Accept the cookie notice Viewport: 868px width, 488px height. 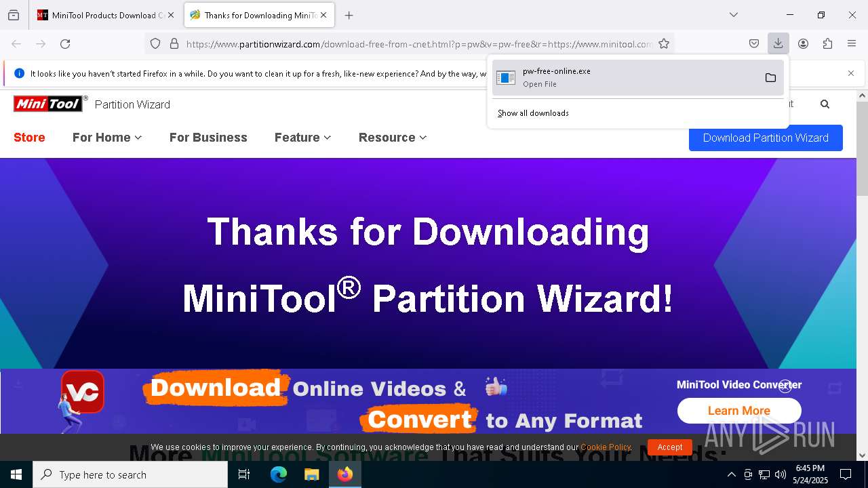click(669, 447)
